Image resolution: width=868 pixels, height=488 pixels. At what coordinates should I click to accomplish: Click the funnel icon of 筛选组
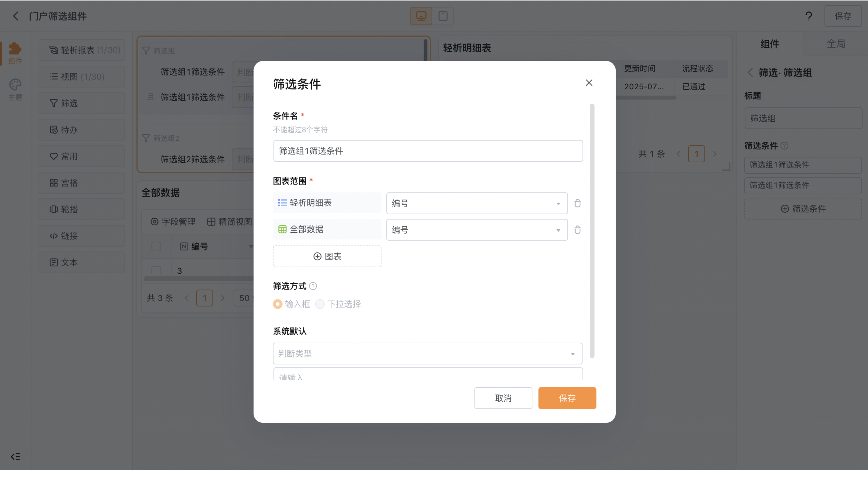point(146,50)
